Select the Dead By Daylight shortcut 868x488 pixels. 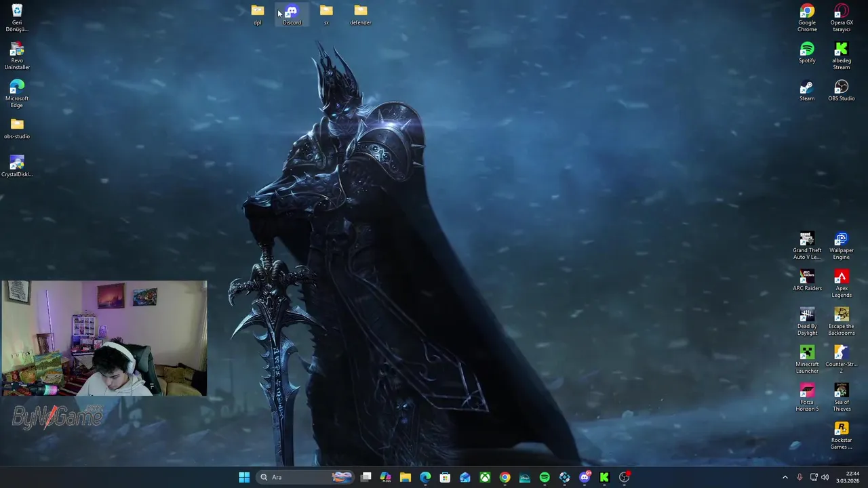coord(807,321)
